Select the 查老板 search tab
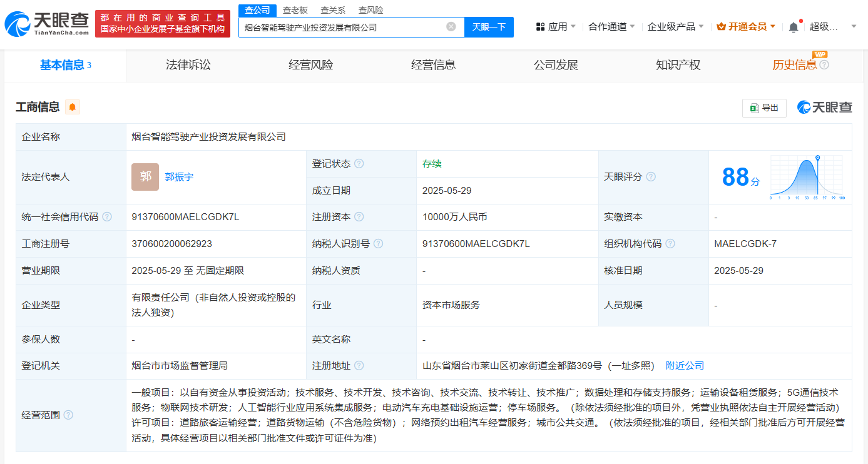The image size is (868, 464). click(295, 10)
